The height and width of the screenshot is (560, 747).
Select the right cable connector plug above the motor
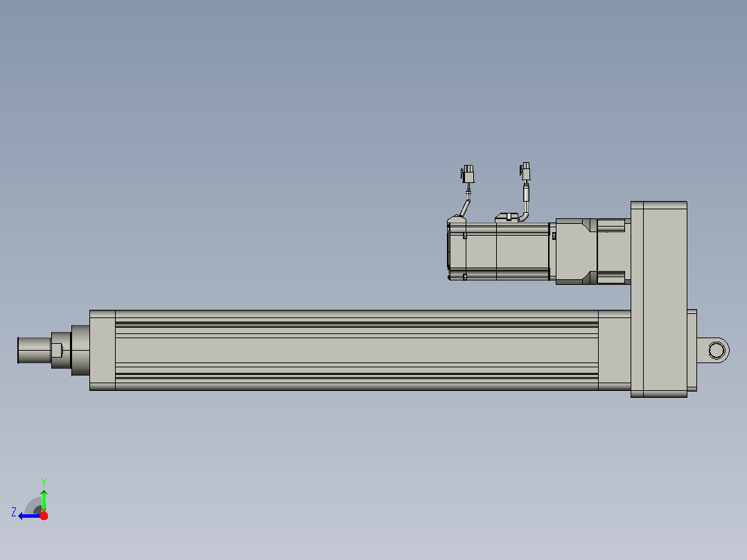click(x=525, y=172)
